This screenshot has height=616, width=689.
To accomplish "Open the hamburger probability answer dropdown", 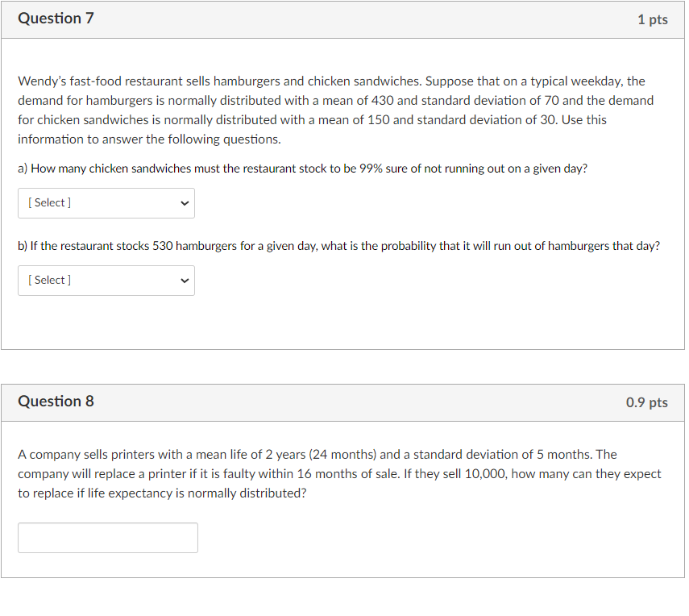I will [106, 280].
